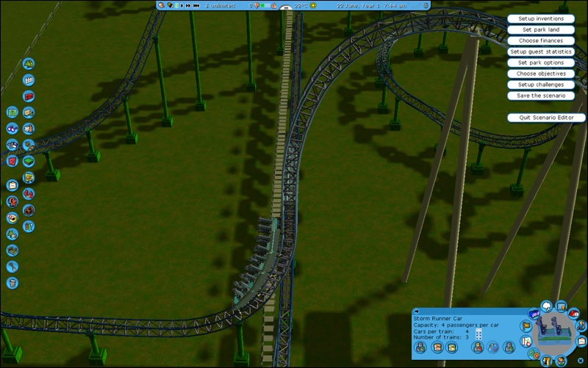
Task: Click the '22 June, Year 1' date text
Action: (x=357, y=6)
